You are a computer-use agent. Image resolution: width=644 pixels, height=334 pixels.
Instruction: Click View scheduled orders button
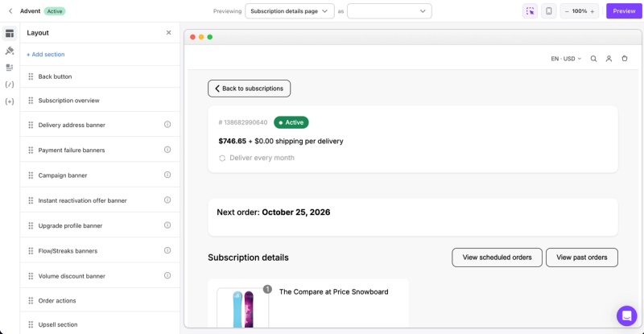pos(497,258)
